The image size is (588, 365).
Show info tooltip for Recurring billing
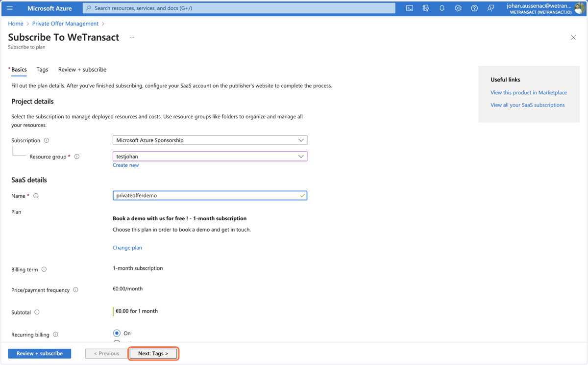[x=55, y=335]
